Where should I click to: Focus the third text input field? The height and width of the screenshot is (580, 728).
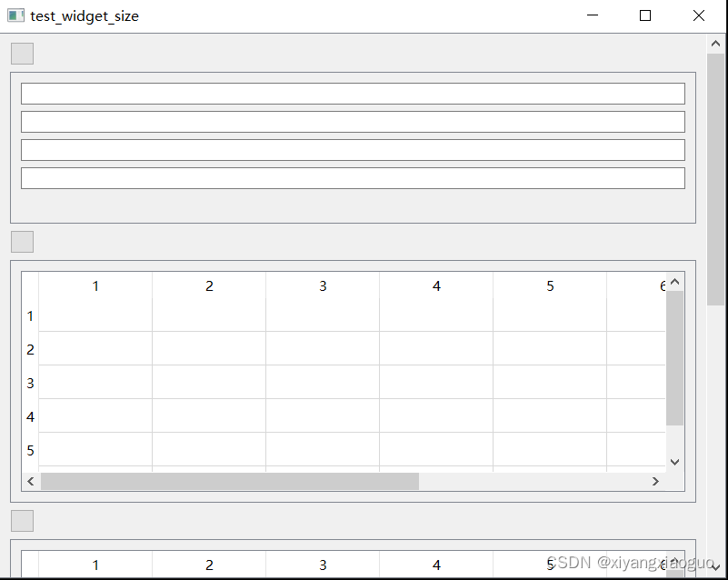(353, 150)
